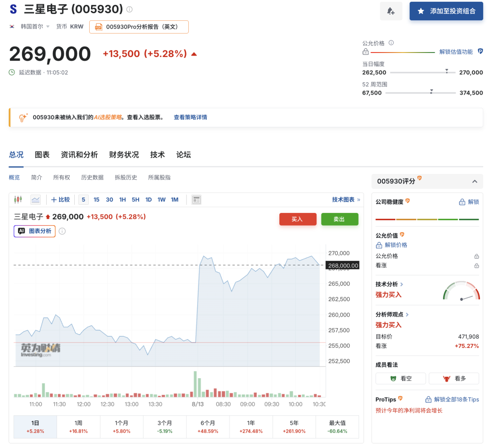Collapse the 005930评分 panel chevron
The image size is (489, 448).
click(x=475, y=181)
